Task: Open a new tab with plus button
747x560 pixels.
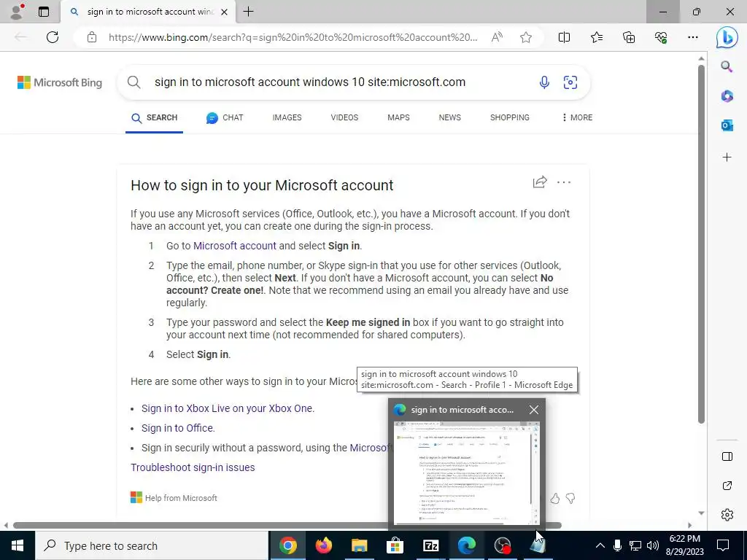Action: pyautogui.click(x=248, y=12)
